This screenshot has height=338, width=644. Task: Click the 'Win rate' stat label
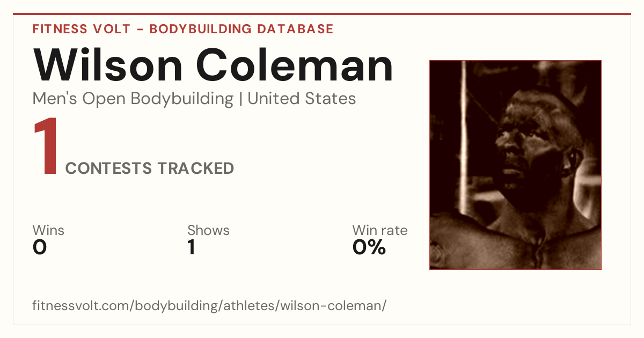380,230
